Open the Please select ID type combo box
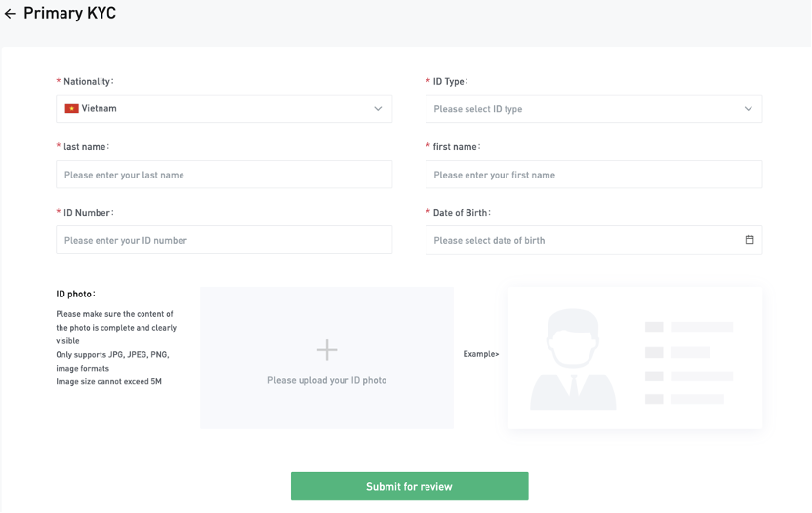 594,108
